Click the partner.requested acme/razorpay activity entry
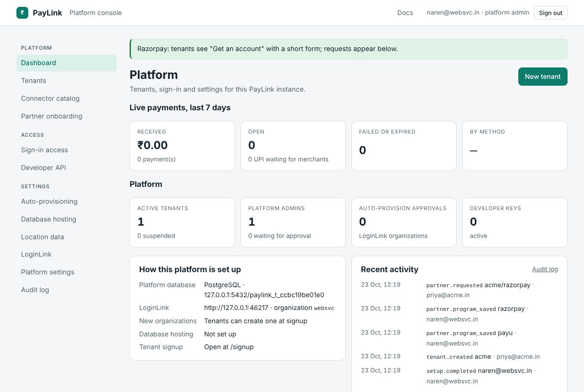This screenshot has height=392, width=584. tap(459, 290)
